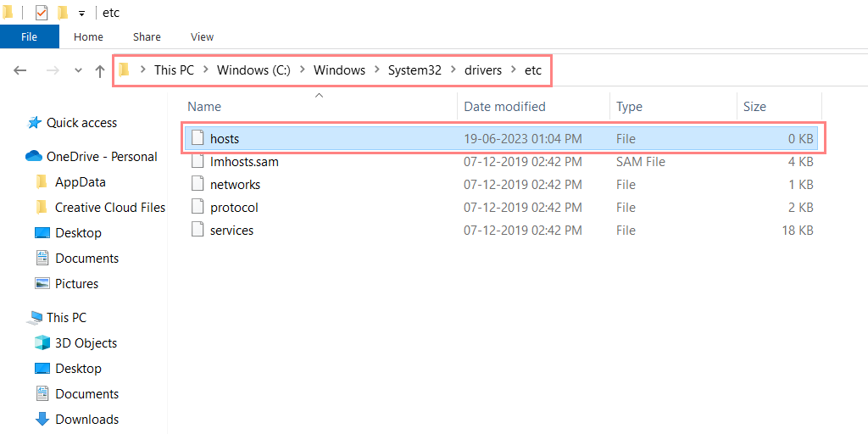Open Quick access star icon in sidebar
Screen dimensions: 868x434
pos(35,123)
